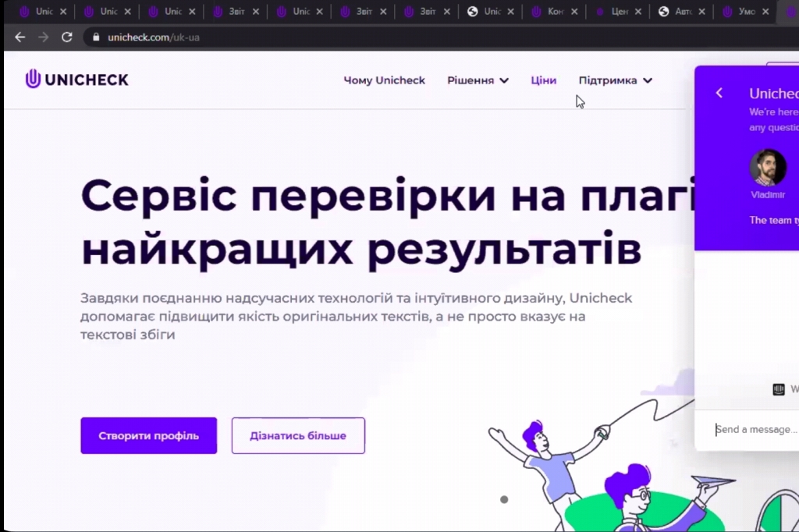Click the Intercom logo in chat

point(779,389)
